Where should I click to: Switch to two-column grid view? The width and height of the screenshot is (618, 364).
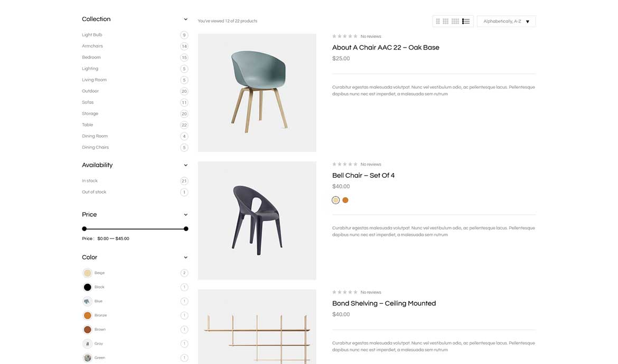437,21
